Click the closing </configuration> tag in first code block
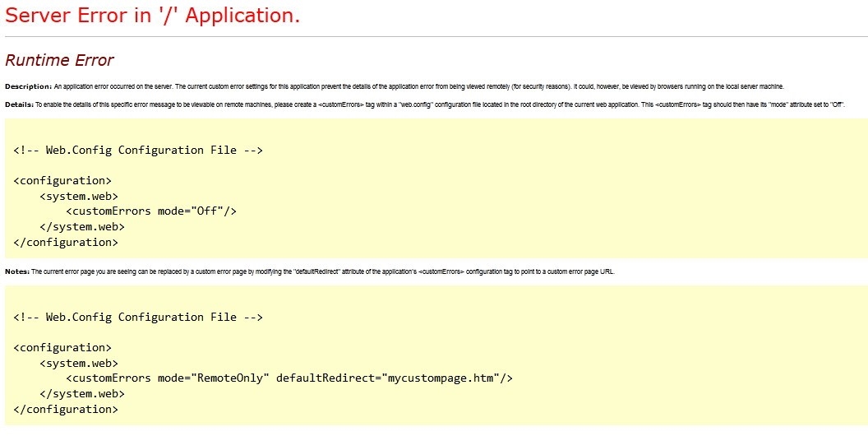 (x=66, y=242)
